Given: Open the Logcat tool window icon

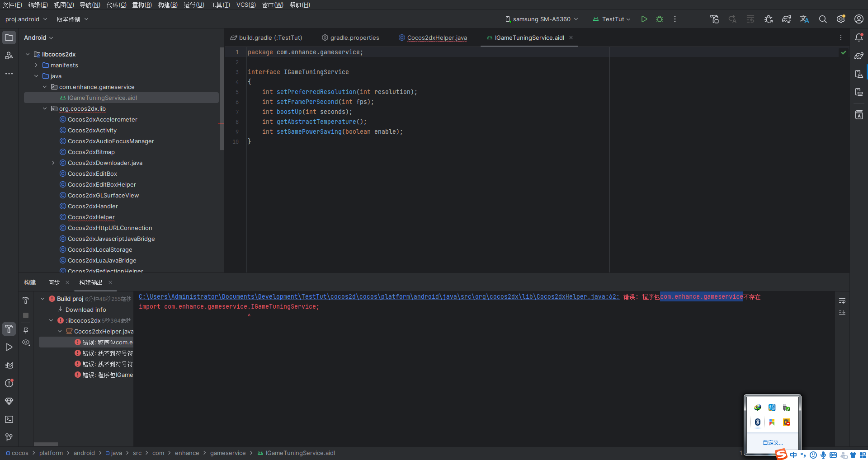Looking at the screenshot, I should (9, 365).
